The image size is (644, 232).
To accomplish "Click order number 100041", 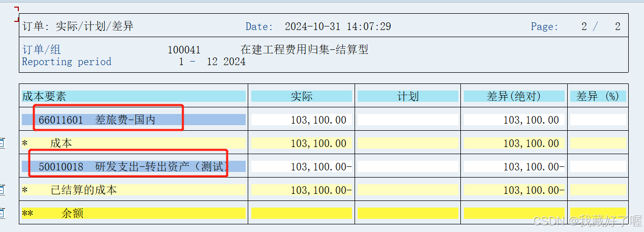I will coord(184,50).
